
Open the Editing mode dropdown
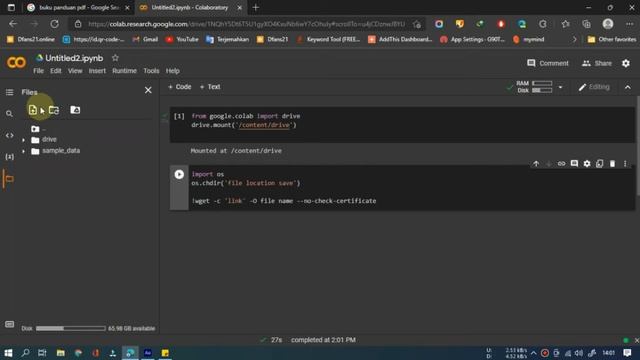[594, 87]
